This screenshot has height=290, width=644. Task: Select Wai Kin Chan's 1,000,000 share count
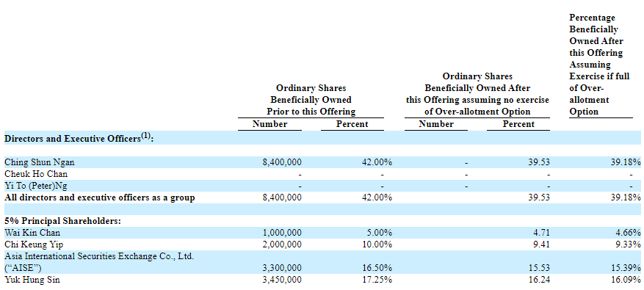pyautogui.click(x=282, y=233)
